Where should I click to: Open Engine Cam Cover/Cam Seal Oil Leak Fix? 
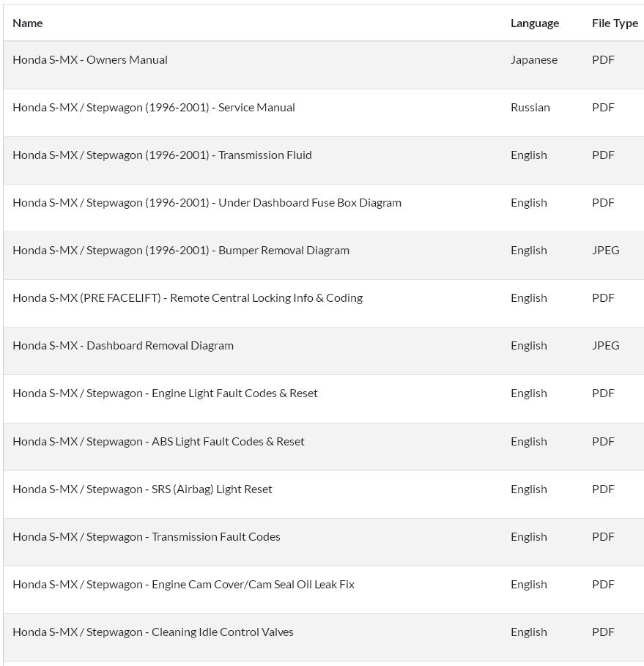pyautogui.click(x=183, y=585)
